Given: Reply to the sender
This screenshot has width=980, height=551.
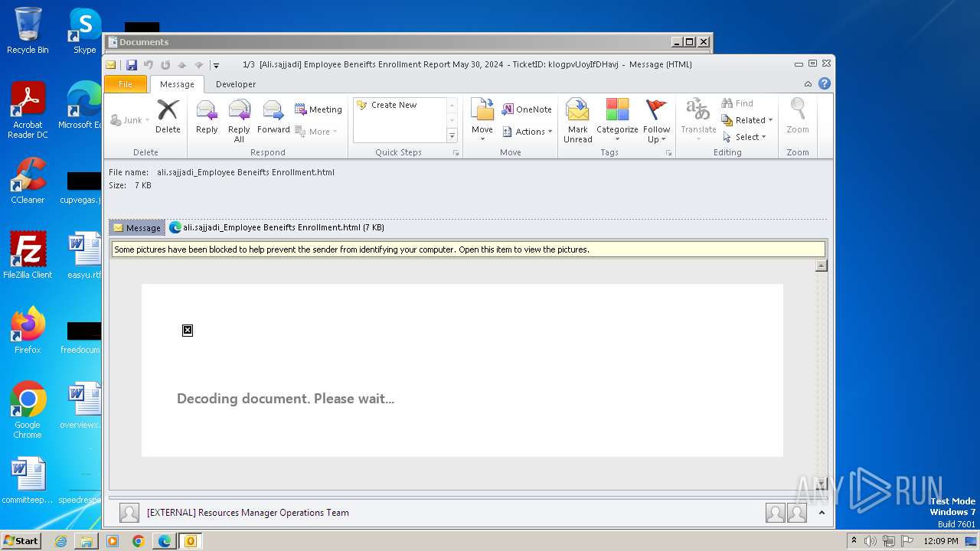Looking at the screenshot, I should [x=207, y=117].
